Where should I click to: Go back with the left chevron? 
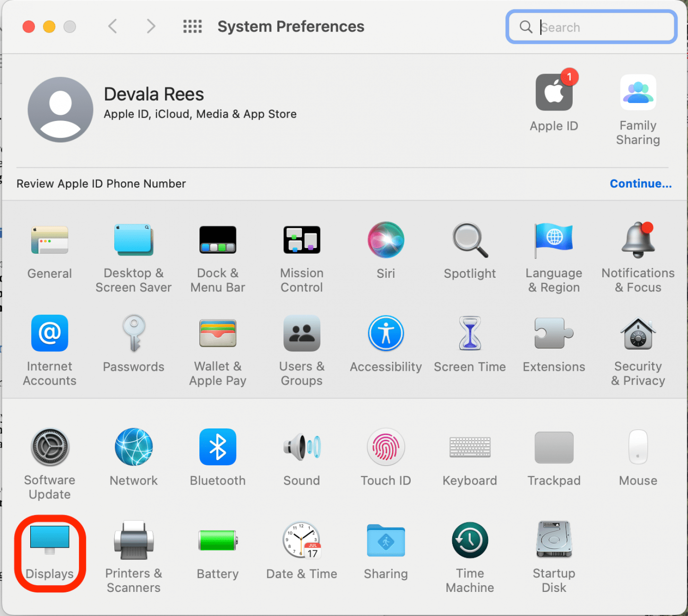tap(112, 26)
